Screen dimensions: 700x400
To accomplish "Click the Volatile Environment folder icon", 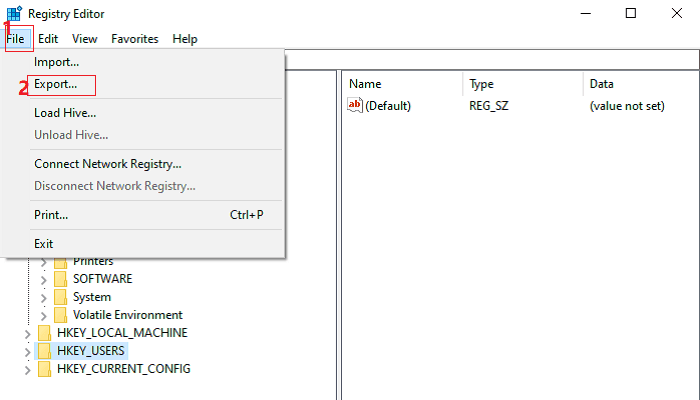I will click(60, 315).
